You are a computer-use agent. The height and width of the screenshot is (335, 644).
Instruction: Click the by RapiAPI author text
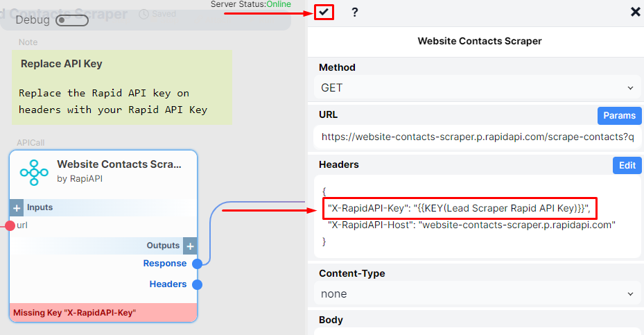(80, 179)
